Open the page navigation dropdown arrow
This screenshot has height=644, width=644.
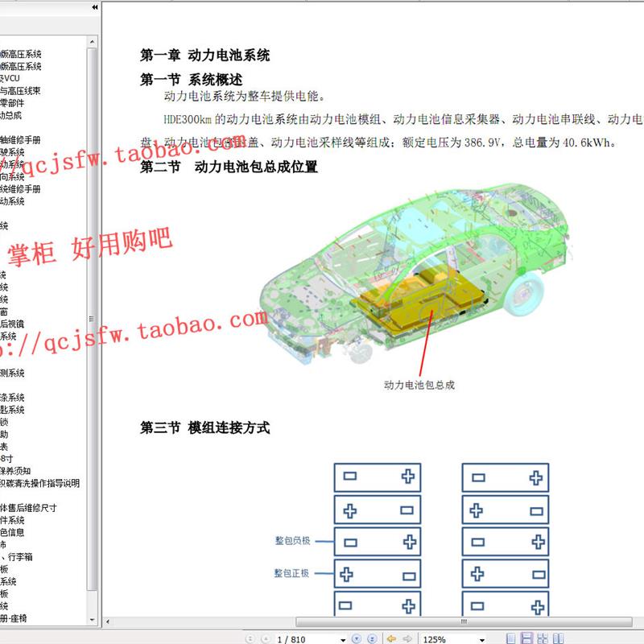pyautogui.click(x=342, y=636)
